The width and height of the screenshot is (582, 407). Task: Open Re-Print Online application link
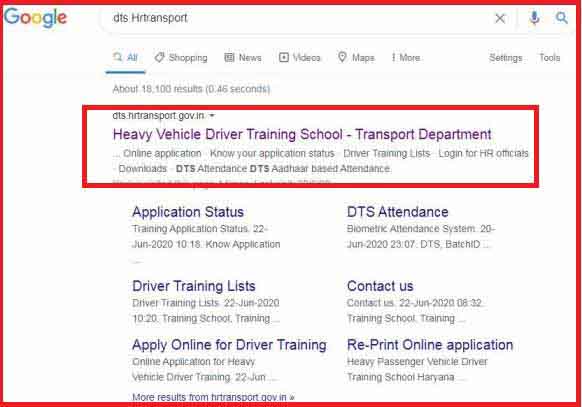coord(430,345)
